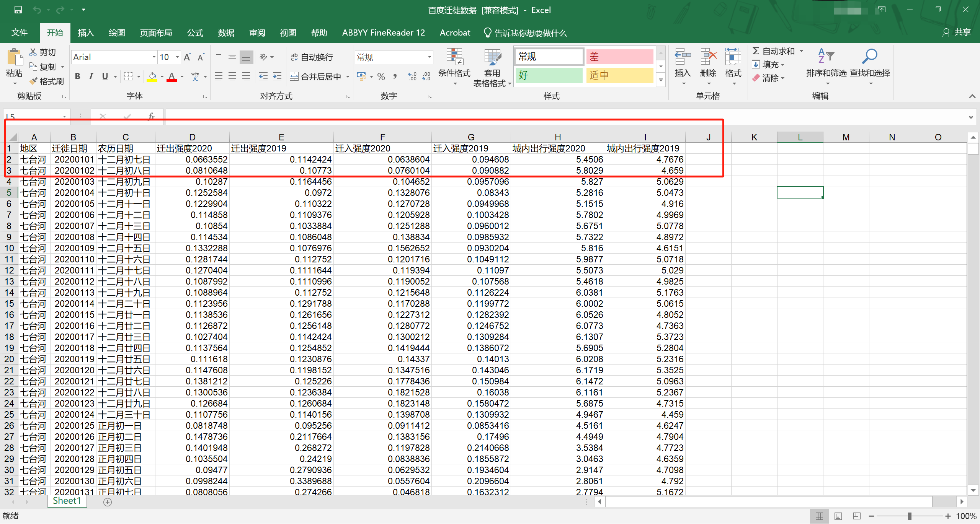Click the Save disk icon
The height and width of the screenshot is (524, 980).
click(x=18, y=10)
